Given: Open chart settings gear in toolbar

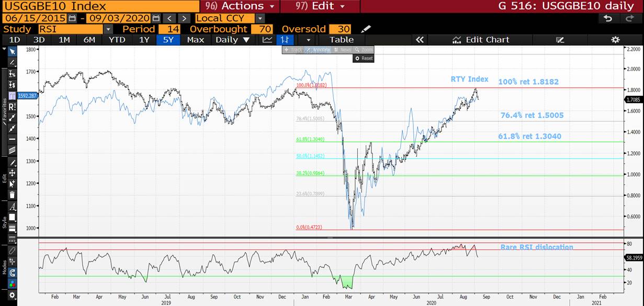Looking at the screenshot, I should [x=615, y=40].
